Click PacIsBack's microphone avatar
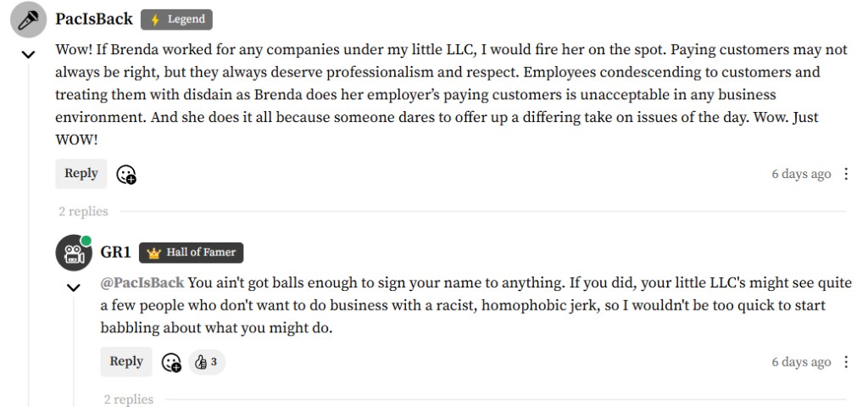Image resolution: width=868 pixels, height=407 pixels. 28,20
